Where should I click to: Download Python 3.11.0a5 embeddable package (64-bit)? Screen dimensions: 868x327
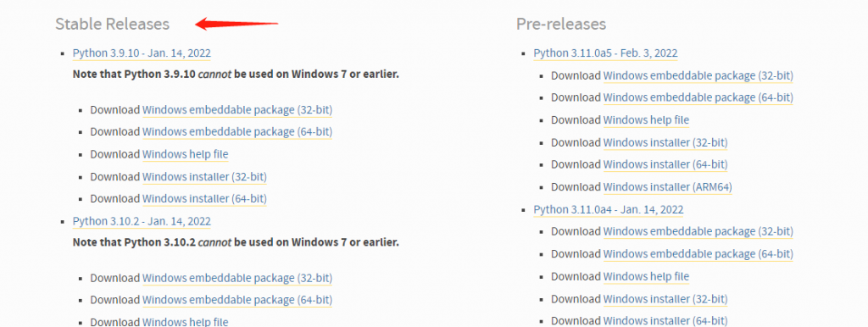(x=698, y=98)
